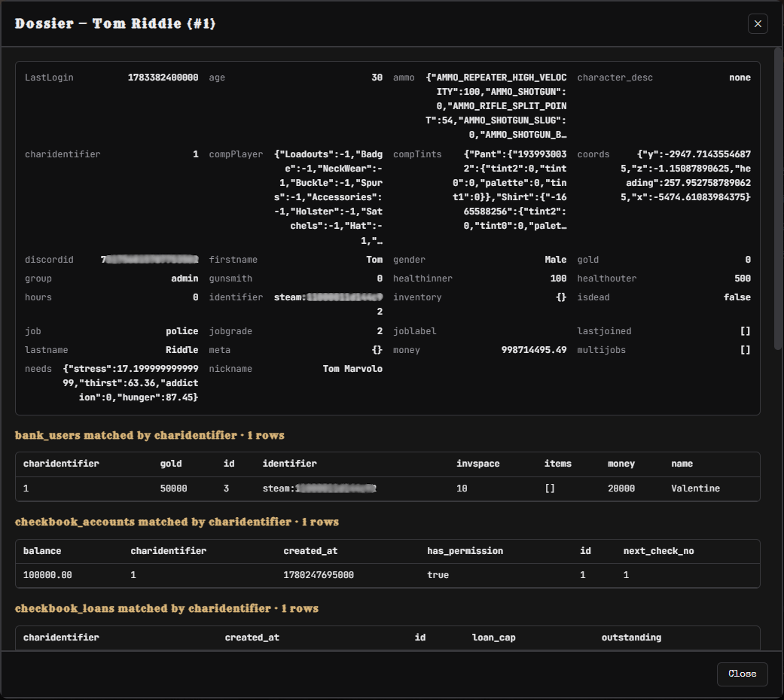
Task: Select the dossier money value 998714495.49
Action: 534,350
